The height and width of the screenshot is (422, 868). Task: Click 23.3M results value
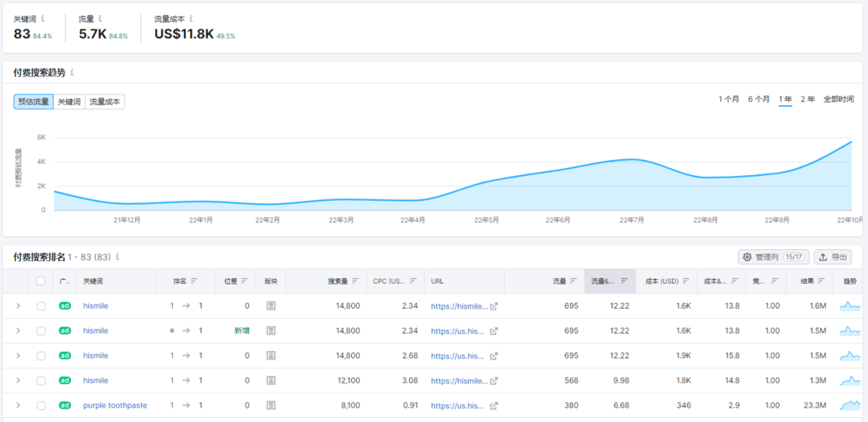[x=815, y=405]
